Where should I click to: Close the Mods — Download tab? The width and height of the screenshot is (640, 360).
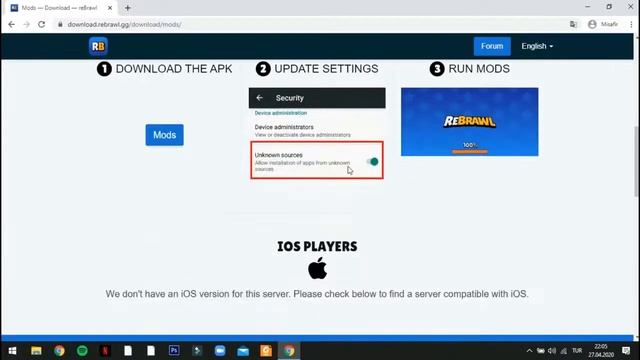pos(110,8)
